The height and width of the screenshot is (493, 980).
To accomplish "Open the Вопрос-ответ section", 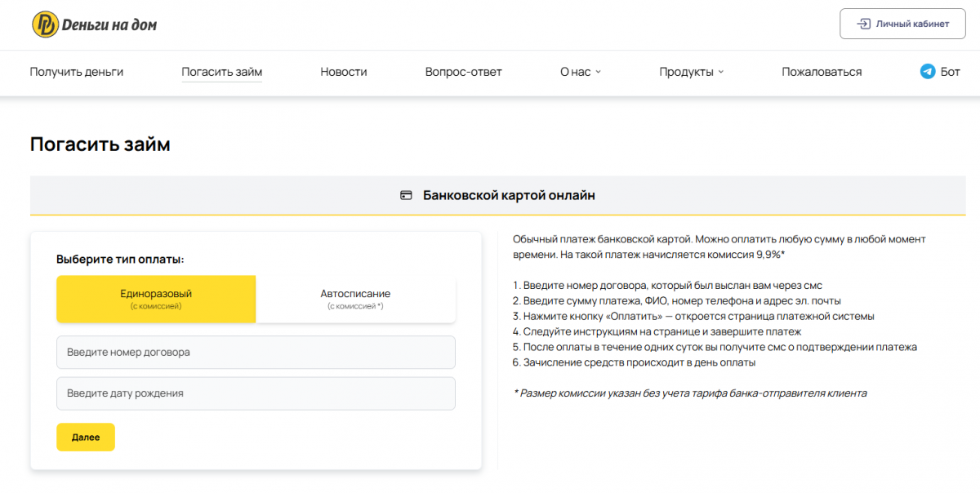I will point(463,72).
